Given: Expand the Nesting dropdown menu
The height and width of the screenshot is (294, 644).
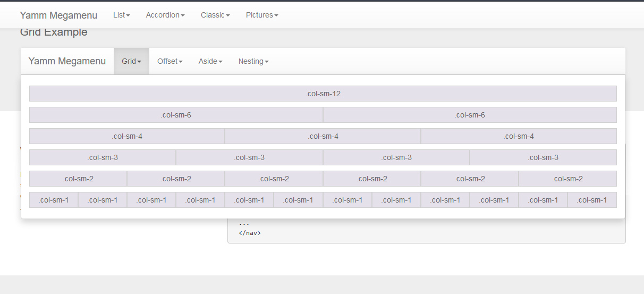Looking at the screenshot, I should point(253,61).
